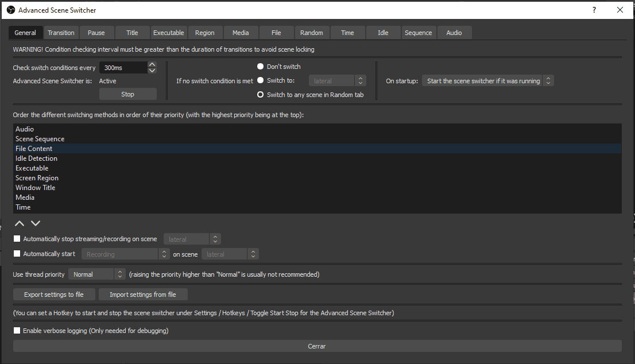Stop the Advanced Scene Switcher
This screenshot has width=635, height=364.
[127, 94]
